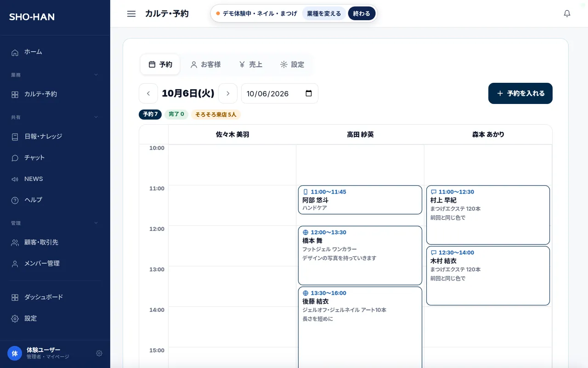Open 阿部 悠斗 11:00 appointment card
This screenshot has height=368, width=588.
pyautogui.click(x=360, y=200)
